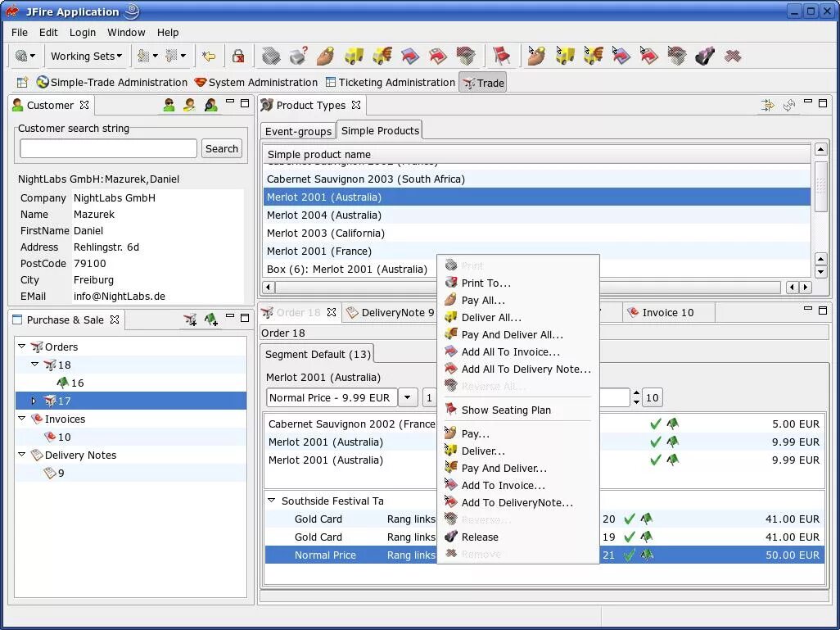Click the Pay selected toolbar icon

(x=536, y=56)
